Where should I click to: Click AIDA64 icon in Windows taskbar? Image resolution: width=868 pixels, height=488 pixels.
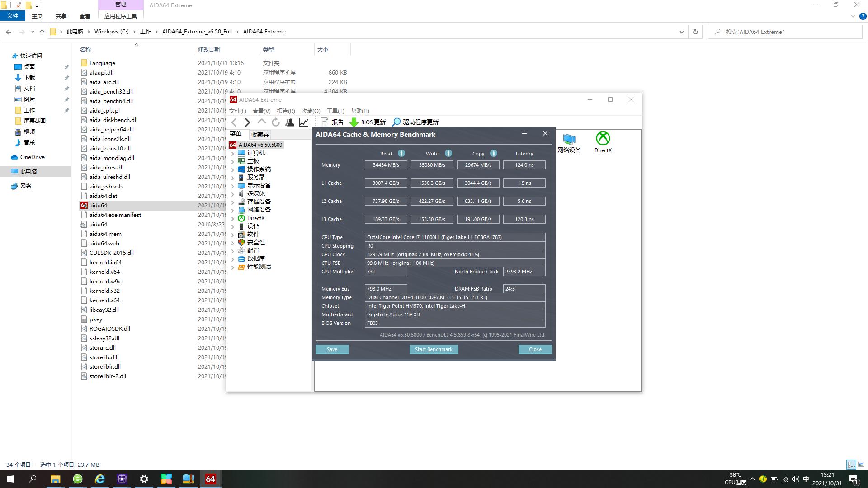211,479
